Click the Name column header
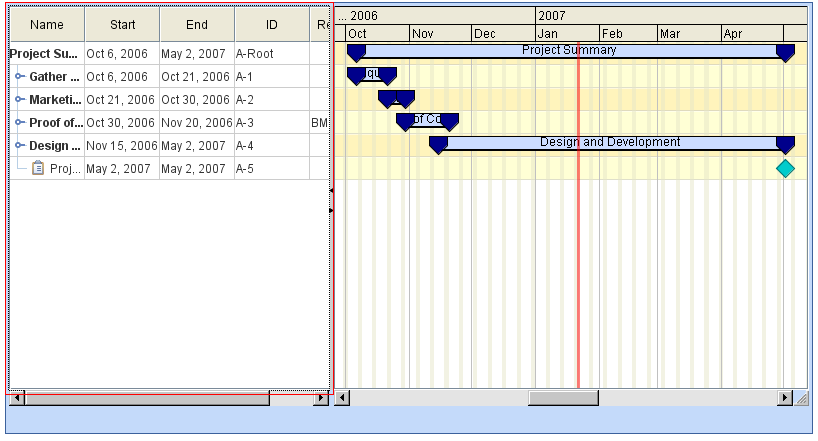Viewport: 818px width, 441px height. click(47, 24)
